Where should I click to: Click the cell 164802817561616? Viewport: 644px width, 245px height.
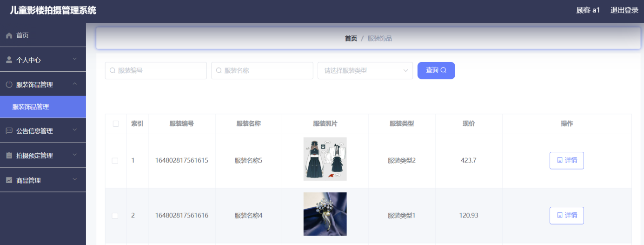pyautogui.click(x=182, y=216)
